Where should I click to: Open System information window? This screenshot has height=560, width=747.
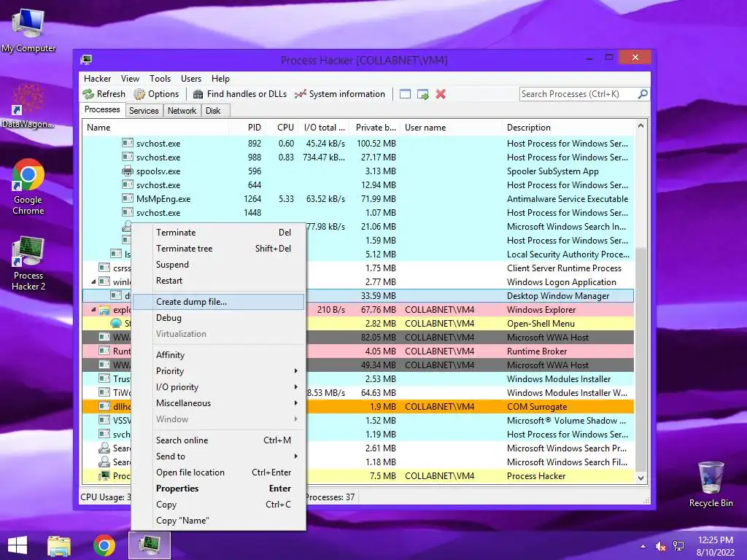coord(340,94)
